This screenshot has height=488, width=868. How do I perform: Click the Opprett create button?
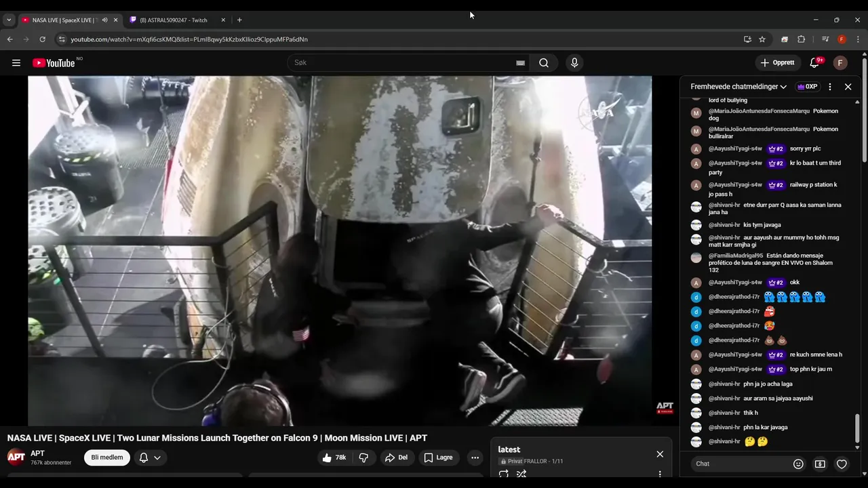pos(777,63)
